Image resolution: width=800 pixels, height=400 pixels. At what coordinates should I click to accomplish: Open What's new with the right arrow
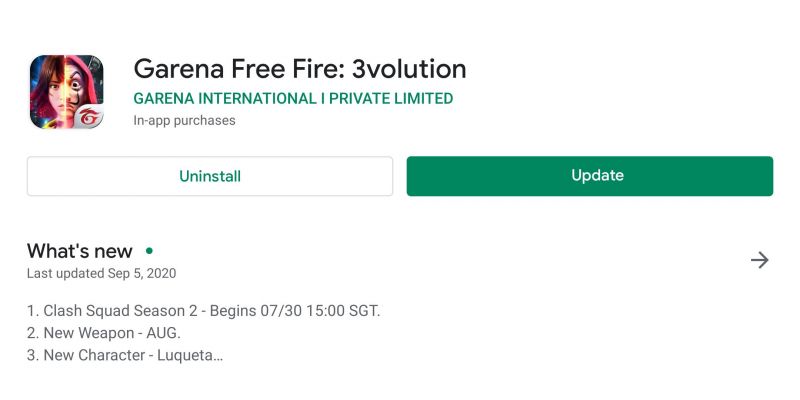tap(760, 260)
